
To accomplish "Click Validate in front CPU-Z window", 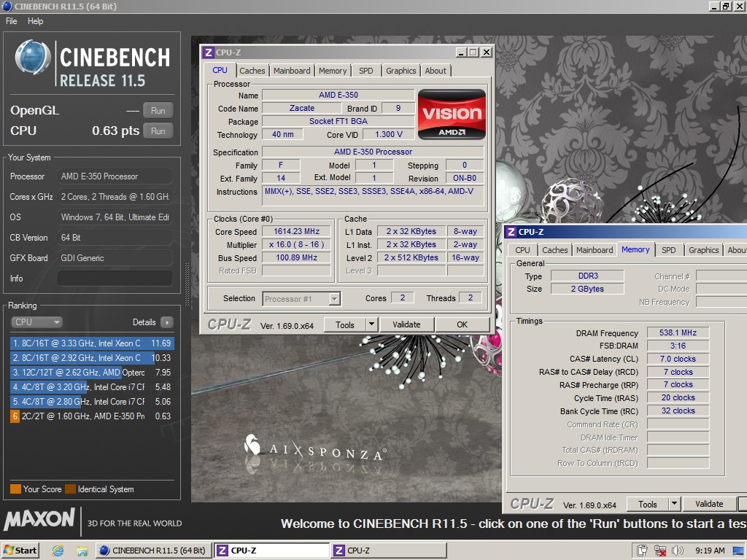I will 406,324.
